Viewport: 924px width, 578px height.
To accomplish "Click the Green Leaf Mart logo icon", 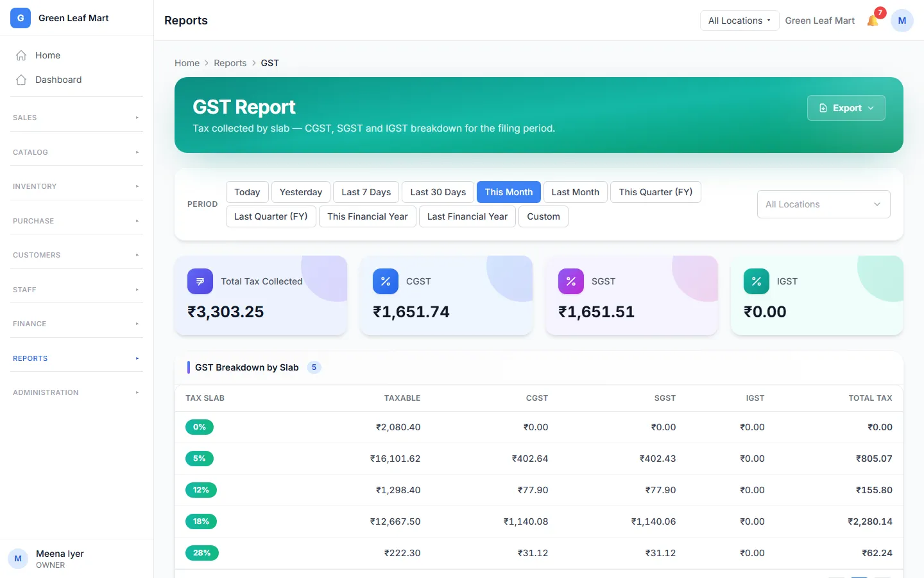I will point(21,18).
